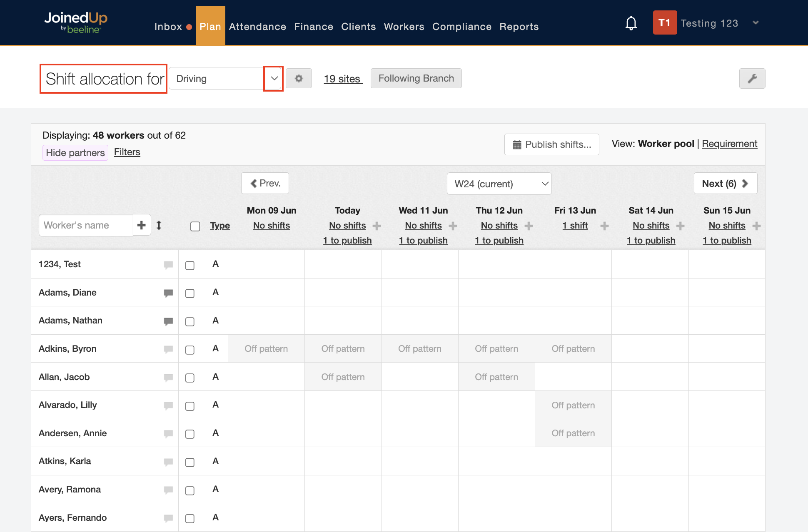Open the Compliance menu item
The width and height of the screenshot is (808, 532).
pos(461,27)
